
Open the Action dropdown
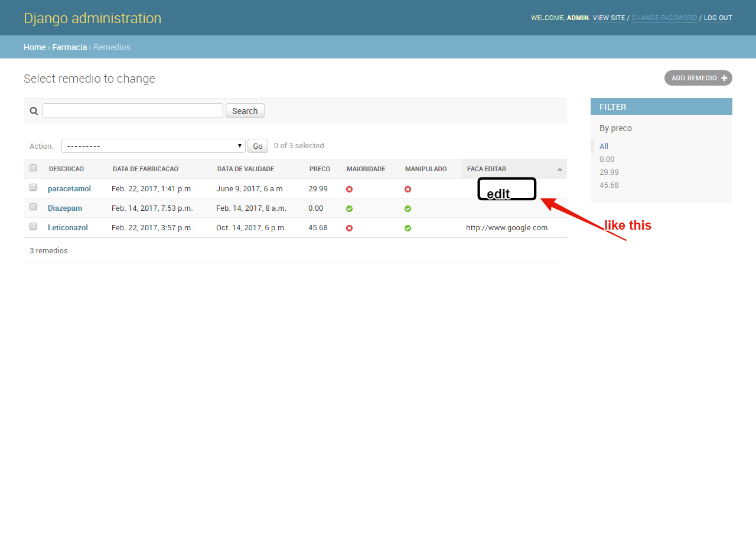click(154, 146)
